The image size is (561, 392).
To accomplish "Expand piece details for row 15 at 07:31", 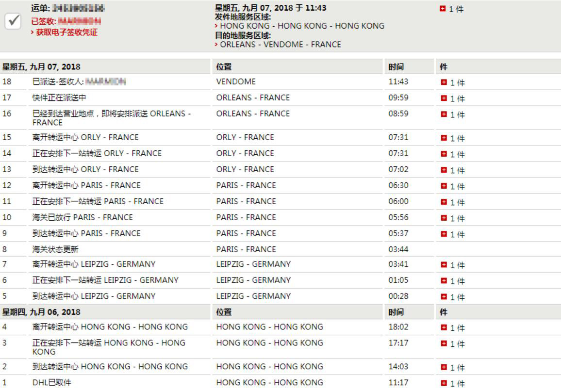I will 444,138.
